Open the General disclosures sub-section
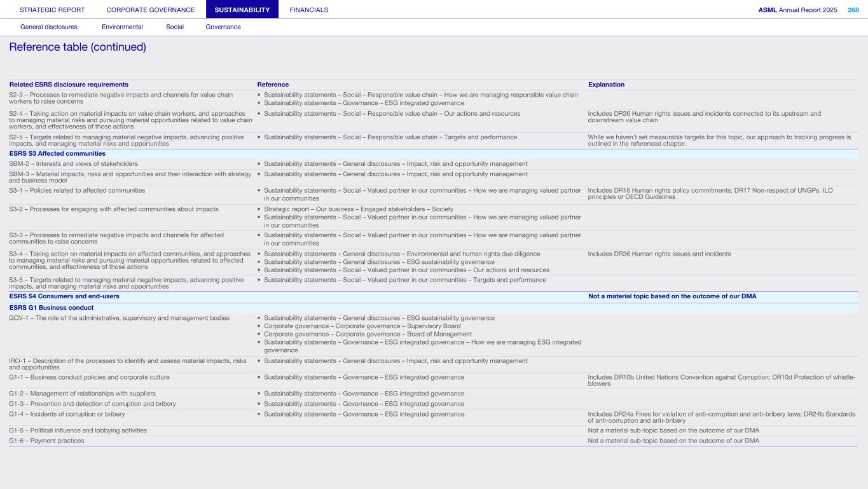The height and width of the screenshot is (489, 868). click(x=49, y=27)
